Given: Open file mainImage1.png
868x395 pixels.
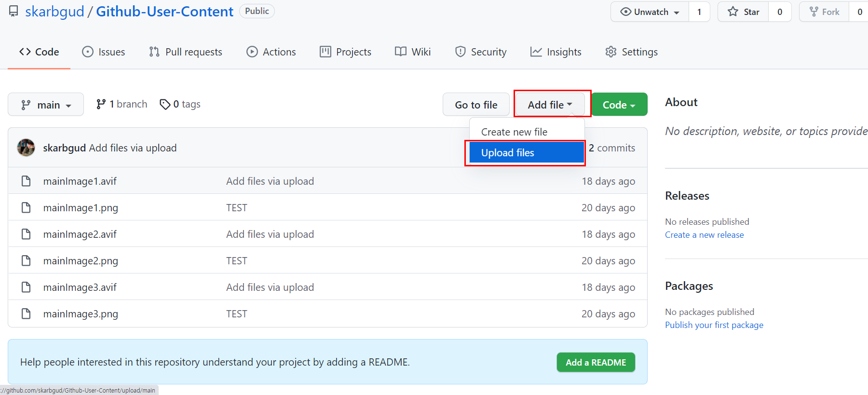Looking at the screenshot, I should tap(81, 207).
